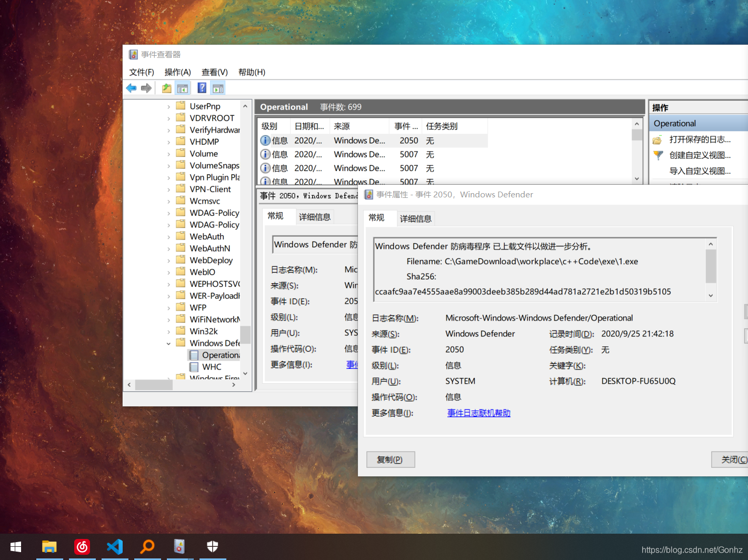The height and width of the screenshot is (560, 748).
Task: Click the 复制(P) button
Action: click(391, 459)
